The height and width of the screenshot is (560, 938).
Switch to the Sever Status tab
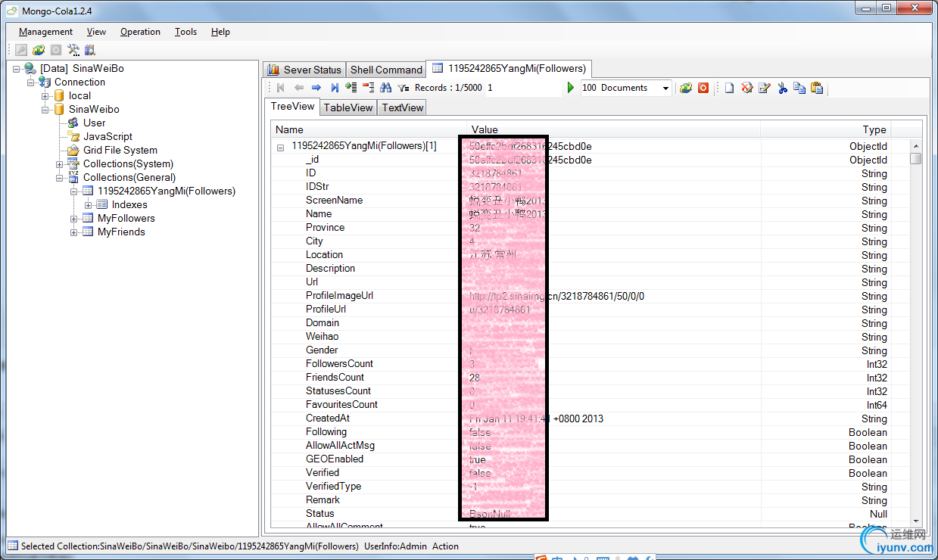[x=304, y=70]
